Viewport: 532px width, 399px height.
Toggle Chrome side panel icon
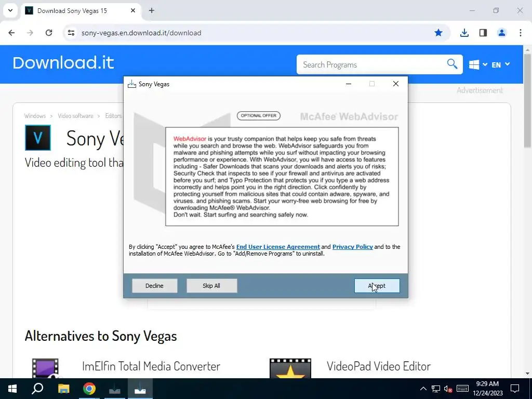click(483, 33)
